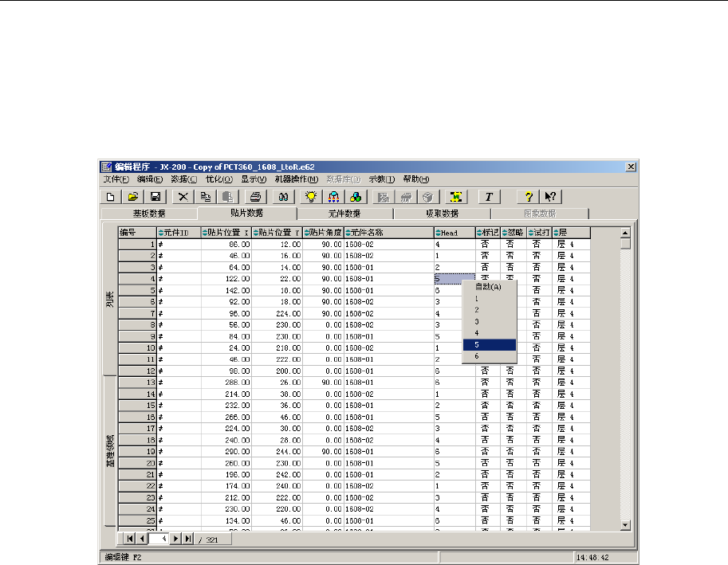728x565 pixels.
Task: Click the light bulb toolbar icon
Action: [x=311, y=197]
